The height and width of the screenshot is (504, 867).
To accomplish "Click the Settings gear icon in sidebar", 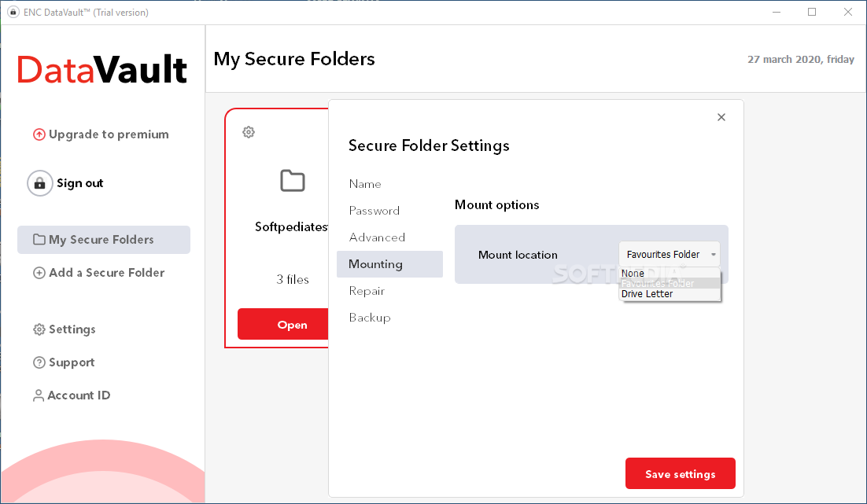I will [39, 329].
